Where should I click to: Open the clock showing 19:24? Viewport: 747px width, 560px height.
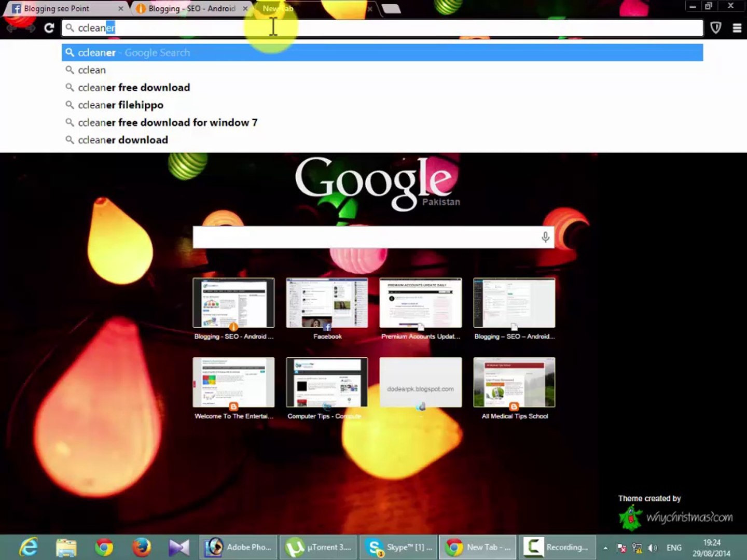click(x=711, y=548)
